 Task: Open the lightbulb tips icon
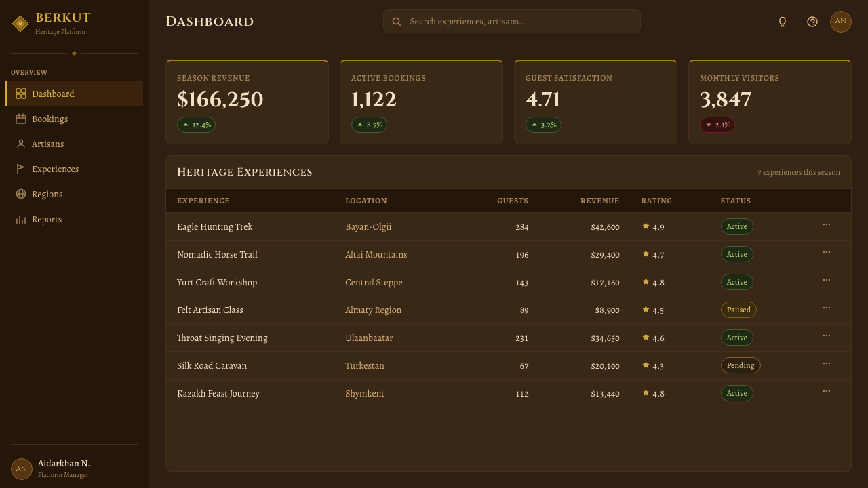(783, 22)
